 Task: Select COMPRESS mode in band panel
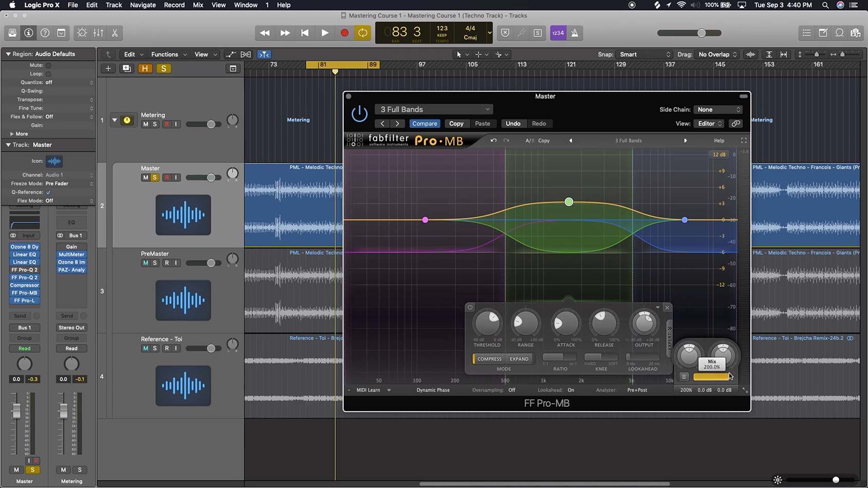pyautogui.click(x=489, y=359)
